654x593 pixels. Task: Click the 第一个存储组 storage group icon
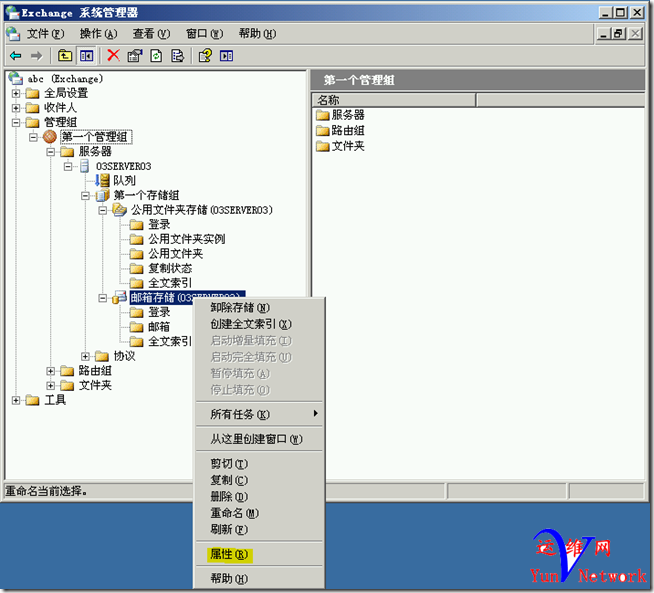pyautogui.click(x=102, y=195)
